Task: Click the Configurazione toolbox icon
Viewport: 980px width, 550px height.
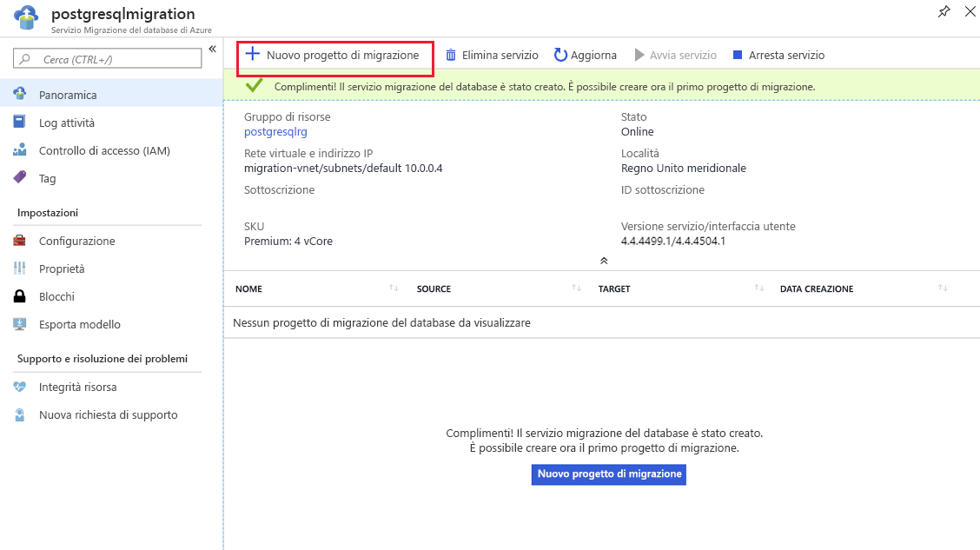Action: click(x=20, y=241)
